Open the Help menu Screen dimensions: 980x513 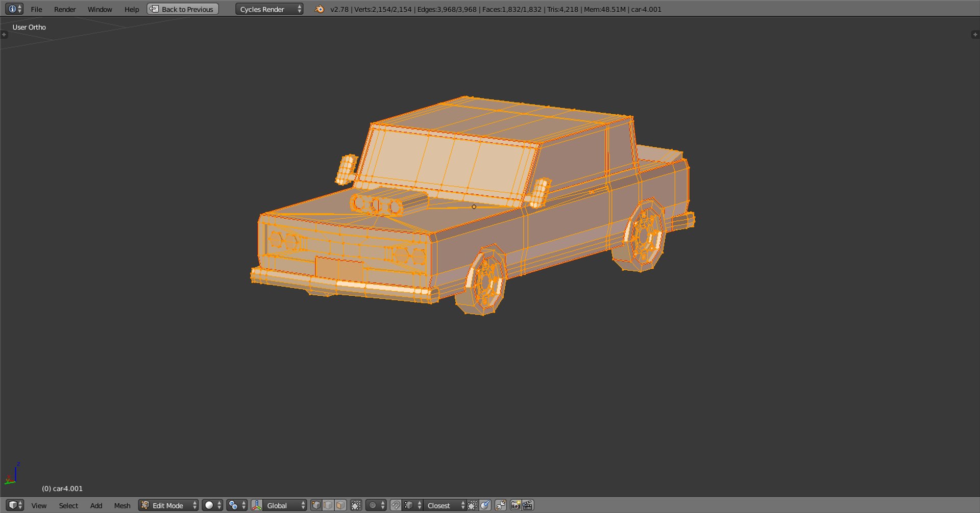(132, 9)
